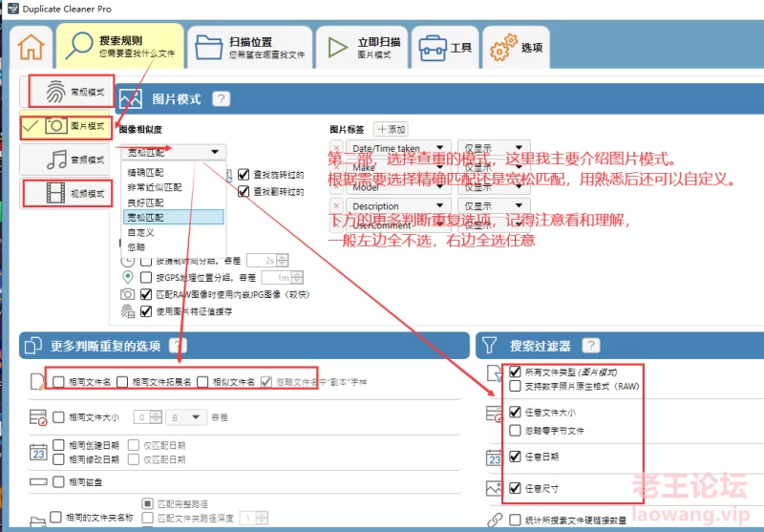Image resolution: width=764 pixels, height=532 pixels.
Task: Open 仅显示 dropdown beside Description
Action: click(x=494, y=205)
